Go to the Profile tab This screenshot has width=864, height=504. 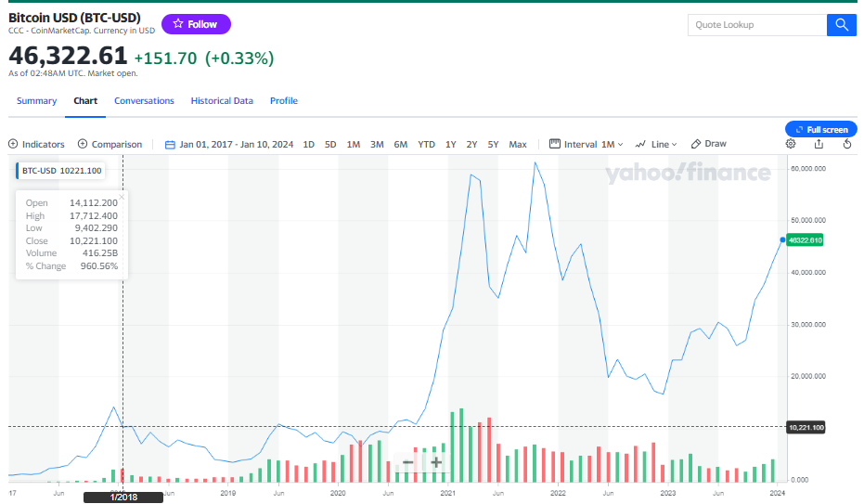(284, 101)
